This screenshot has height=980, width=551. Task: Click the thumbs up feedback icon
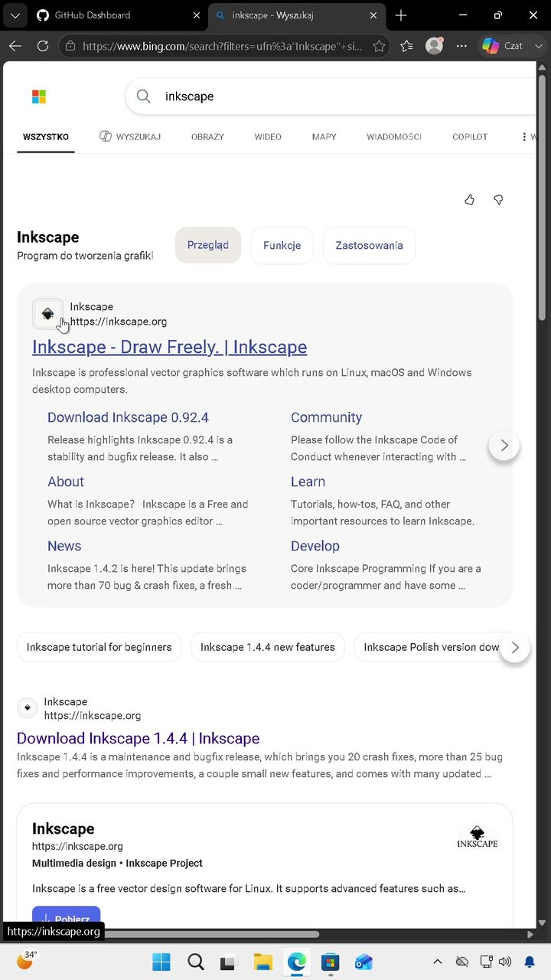coord(469,200)
